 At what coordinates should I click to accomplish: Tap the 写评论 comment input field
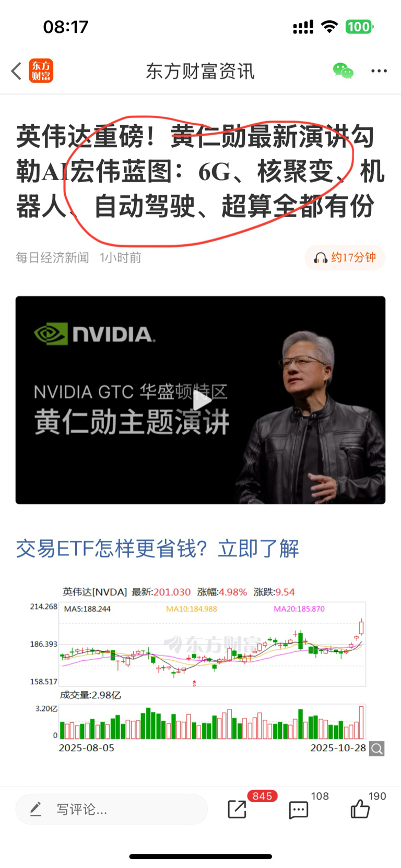[x=112, y=810]
